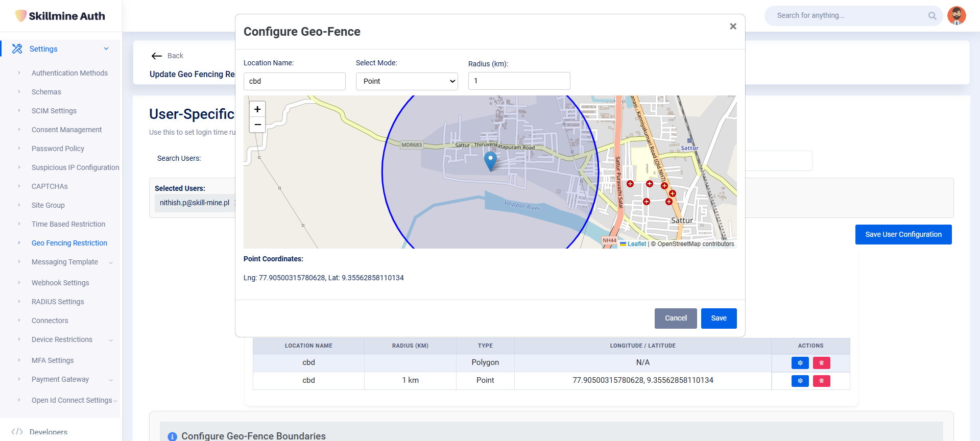
Task: Click the Leaflet attribution link
Action: coord(636,244)
